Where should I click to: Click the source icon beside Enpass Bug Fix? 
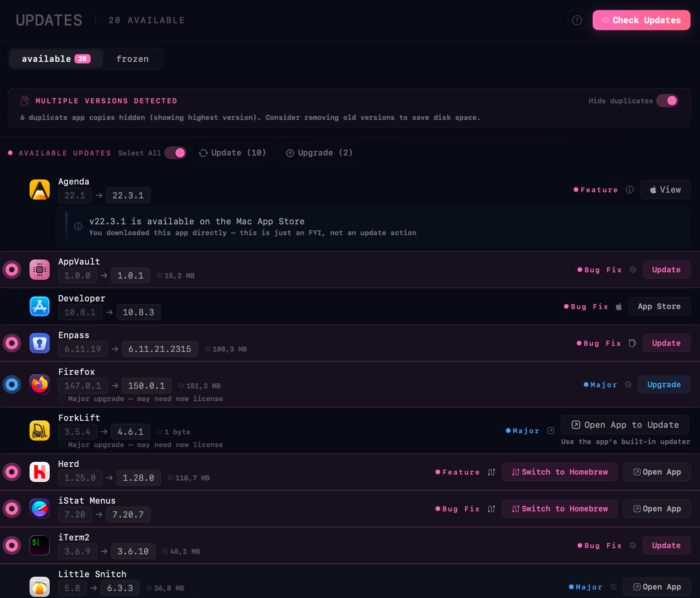632,343
